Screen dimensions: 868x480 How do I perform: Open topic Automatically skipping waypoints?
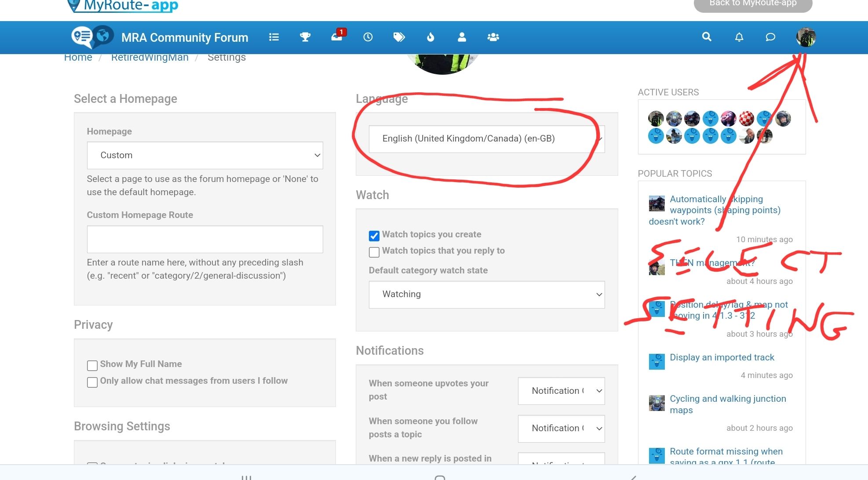tap(715, 210)
